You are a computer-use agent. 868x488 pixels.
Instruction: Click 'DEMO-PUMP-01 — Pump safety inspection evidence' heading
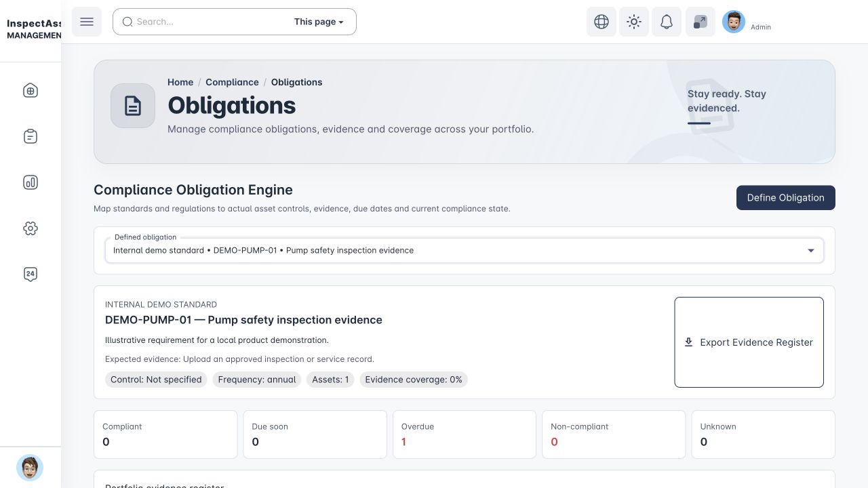243,320
